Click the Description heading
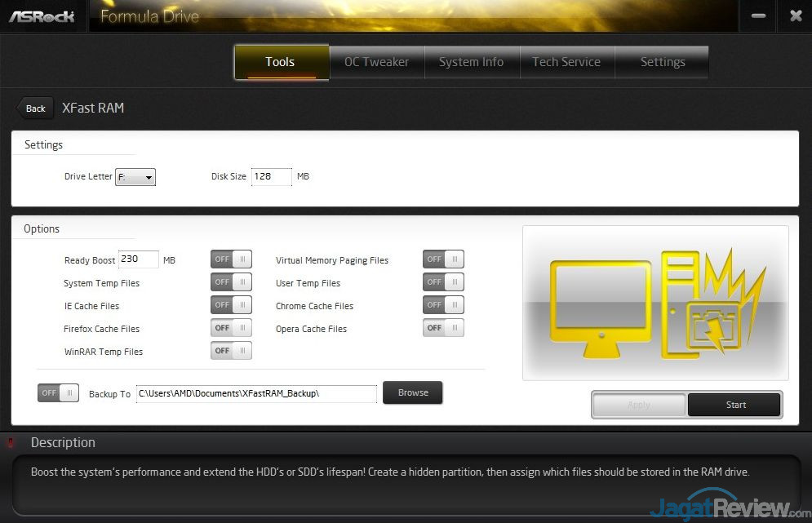 click(63, 442)
